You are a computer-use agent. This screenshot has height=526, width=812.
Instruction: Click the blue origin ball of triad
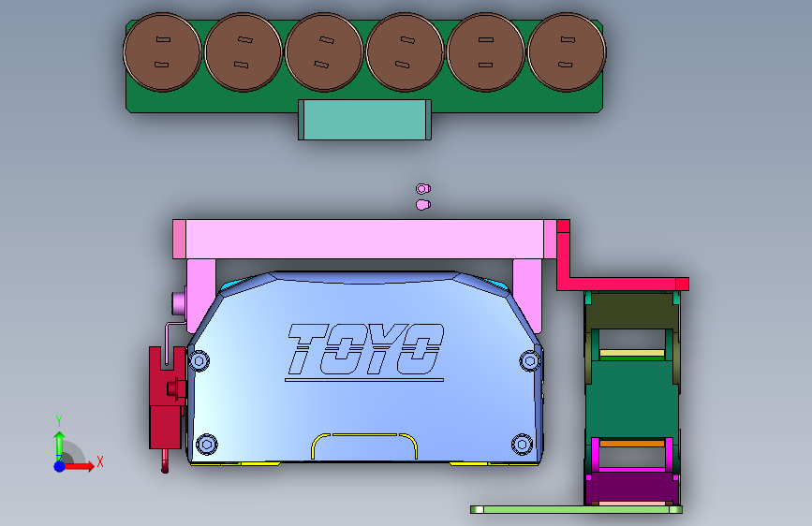pos(60,466)
